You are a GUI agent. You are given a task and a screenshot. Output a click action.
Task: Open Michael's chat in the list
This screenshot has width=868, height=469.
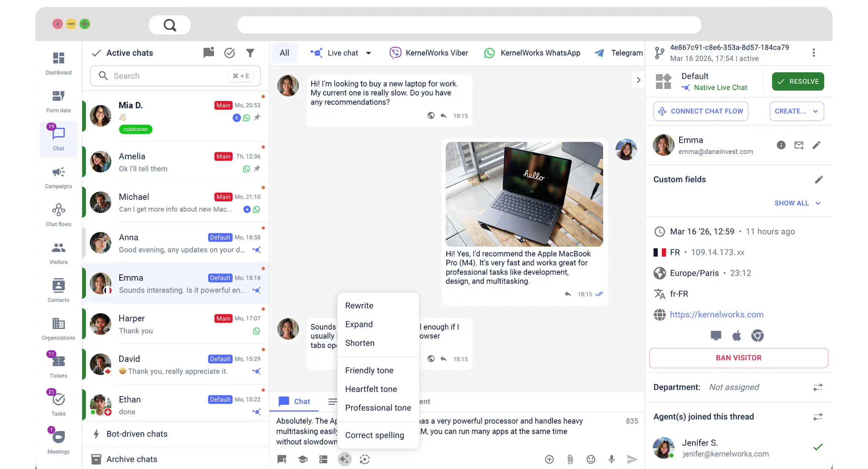point(175,202)
